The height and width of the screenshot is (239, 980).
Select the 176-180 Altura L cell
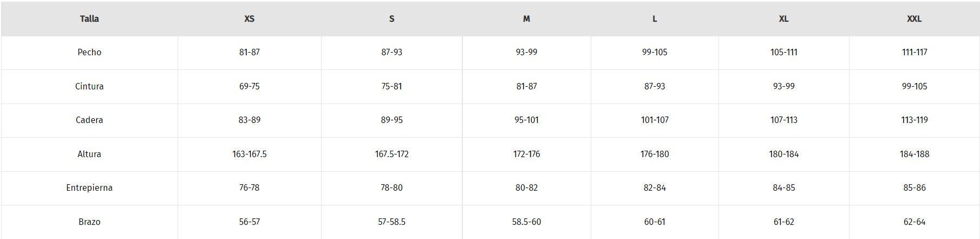click(x=655, y=154)
